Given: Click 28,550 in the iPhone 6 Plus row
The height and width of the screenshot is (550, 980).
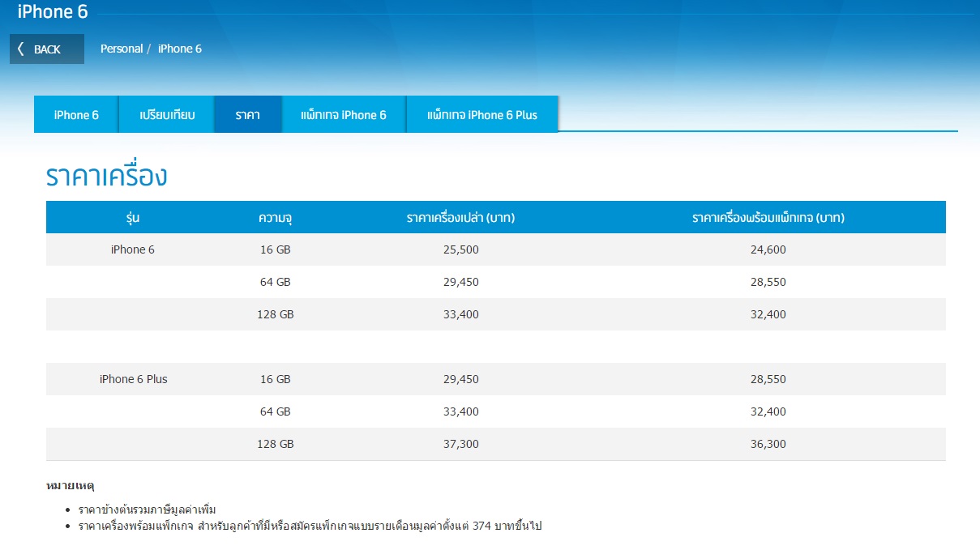Looking at the screenshot, I should coord(768,379).
